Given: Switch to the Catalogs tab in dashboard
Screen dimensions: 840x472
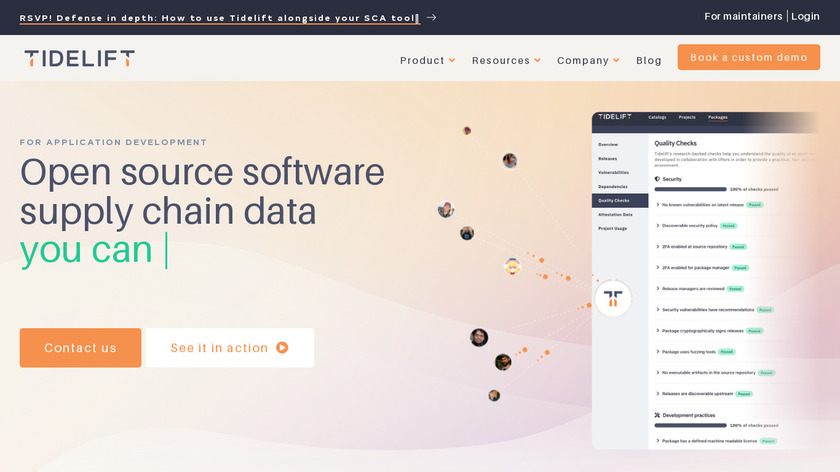Looking at the screenshot, I should point(657,117).
